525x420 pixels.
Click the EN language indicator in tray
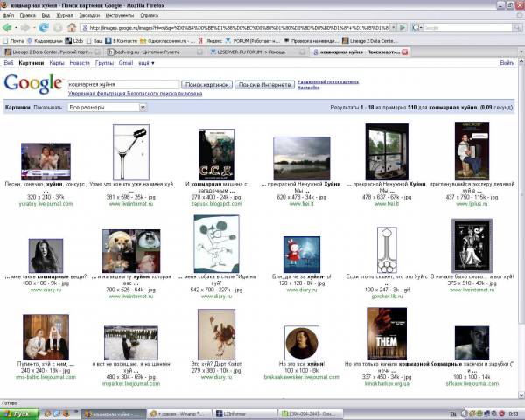click(x=453, y=414)
